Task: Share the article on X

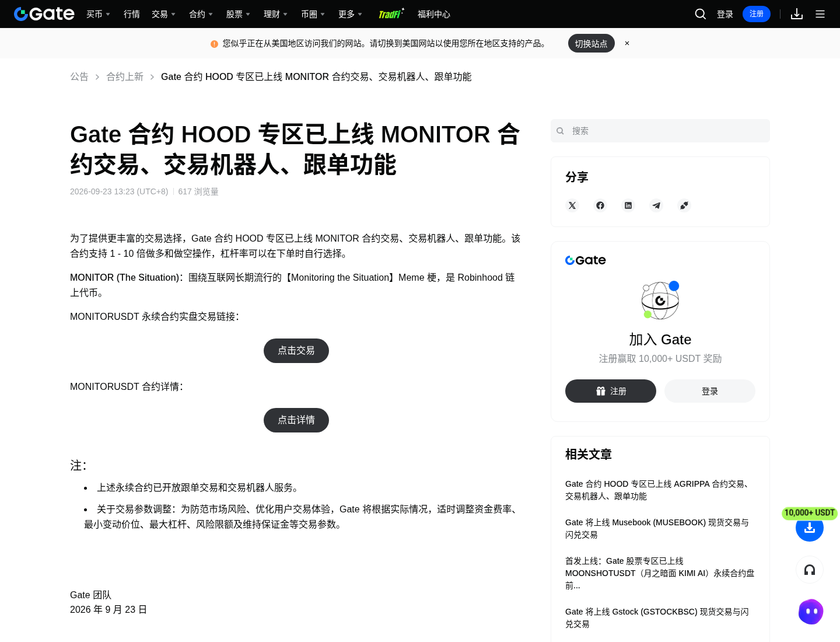Action: (572, 205)
